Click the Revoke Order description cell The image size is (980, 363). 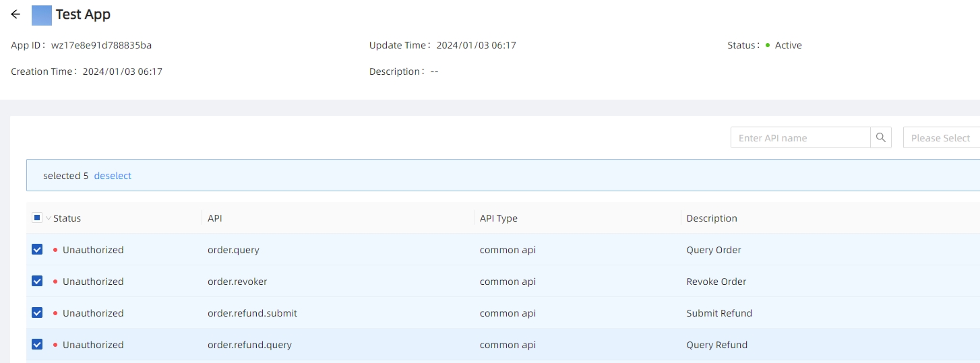(716, 282)
